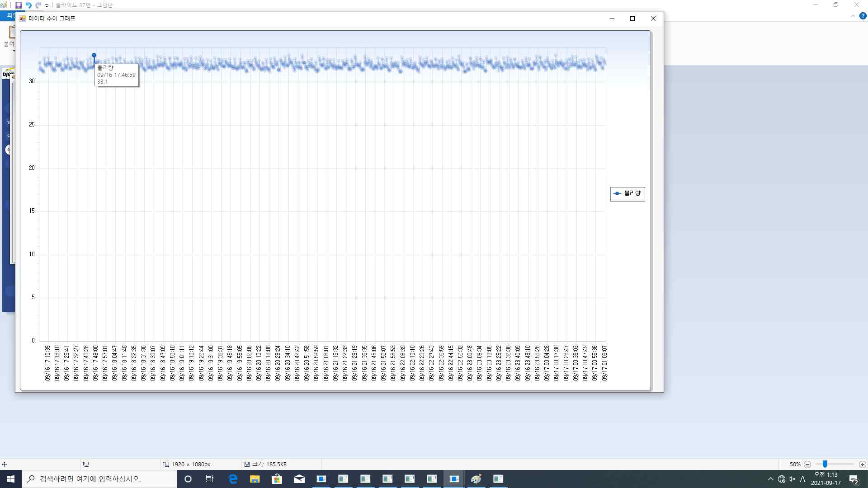Click the selection size icon in Paint status bar
Viewport: 868px width, 488px height.
[x=86, y=464]
